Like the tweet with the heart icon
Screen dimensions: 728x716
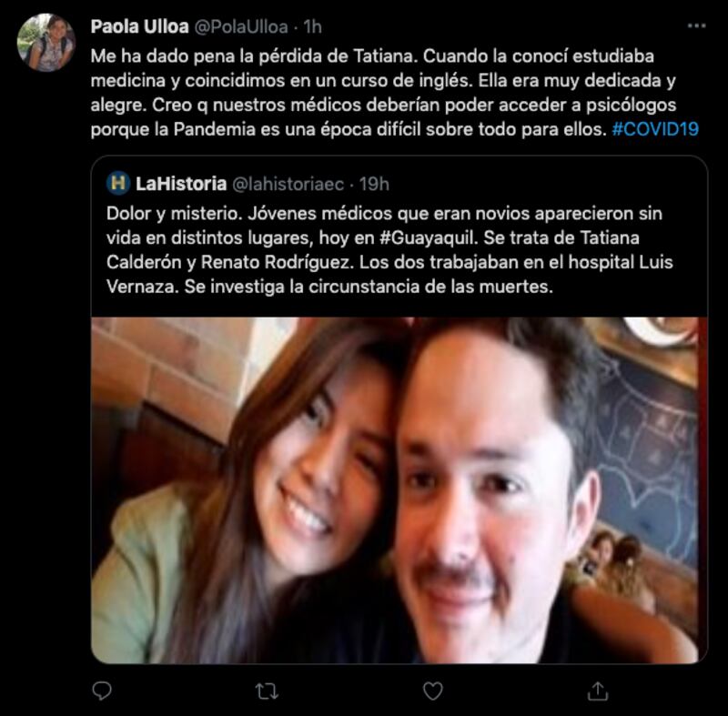point(433,691)
